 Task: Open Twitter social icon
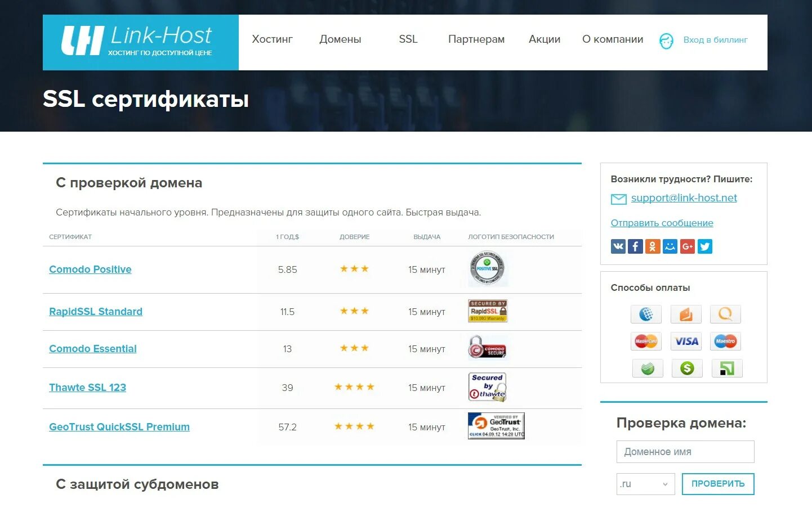coord(705,246)
